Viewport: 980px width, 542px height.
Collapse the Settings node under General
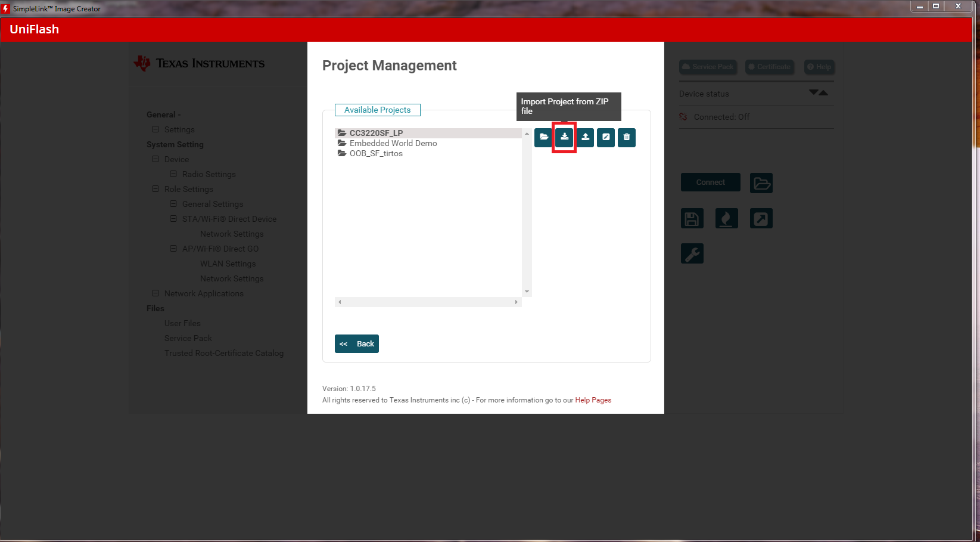coord(155,129)
